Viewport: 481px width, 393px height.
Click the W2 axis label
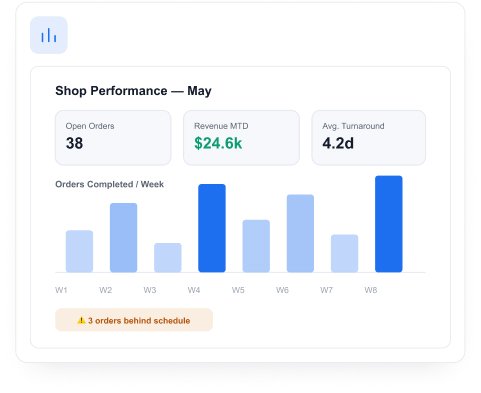click(x=106, y=290)
